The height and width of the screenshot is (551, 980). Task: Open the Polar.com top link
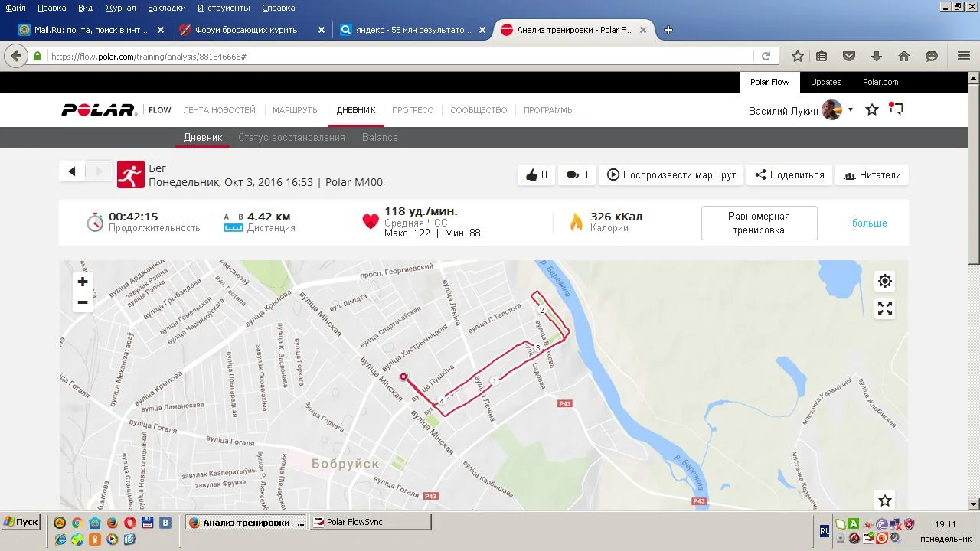coord(880,82)
